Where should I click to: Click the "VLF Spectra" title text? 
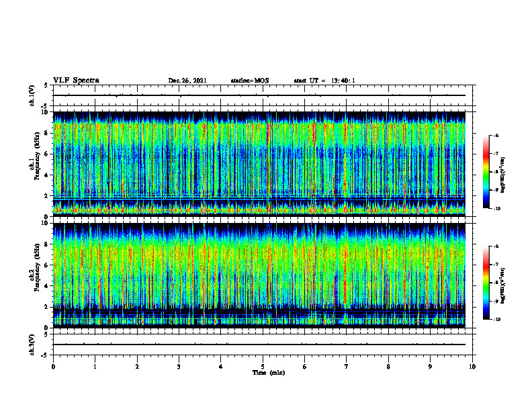(x=77, y=81)
